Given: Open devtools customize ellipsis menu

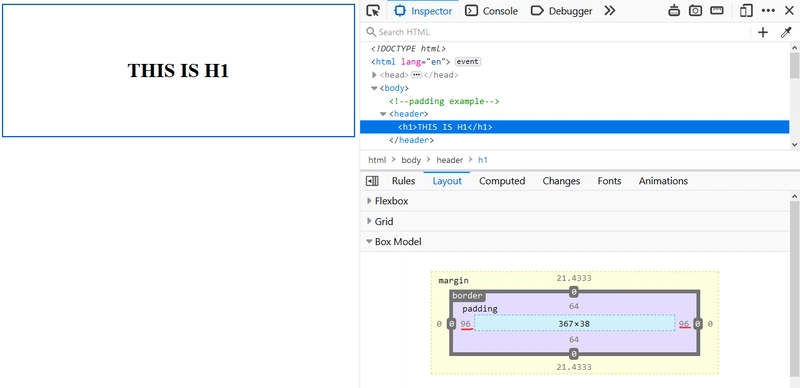Looking at the screenshot, I should 768,11.
